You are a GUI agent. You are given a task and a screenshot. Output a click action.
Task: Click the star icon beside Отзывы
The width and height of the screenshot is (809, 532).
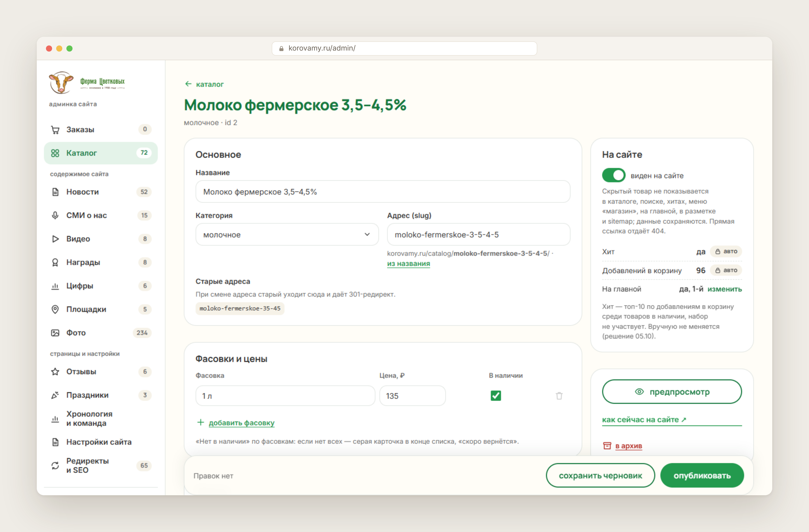tap(55, 372)
